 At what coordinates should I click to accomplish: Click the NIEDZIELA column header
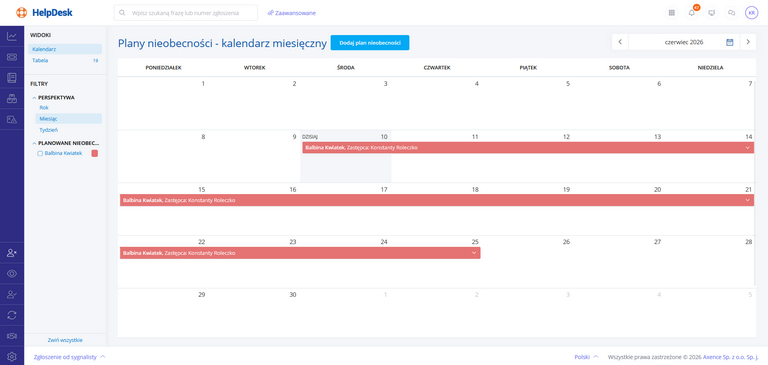pyautogui.click(x=710, y=68)
